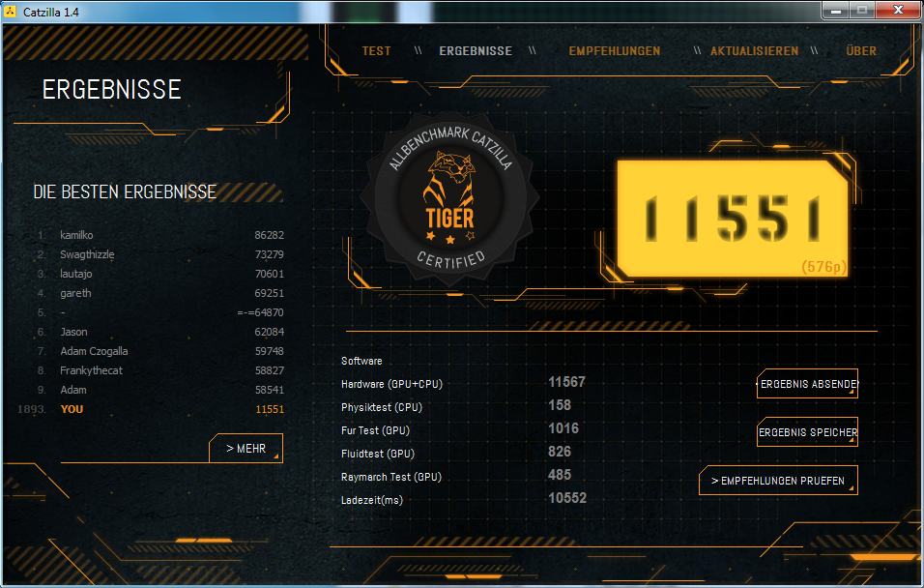This screenshot has height=588, width=924.
Task: Click the Catzilla app icon in title bar
Action: coord(11,12)
